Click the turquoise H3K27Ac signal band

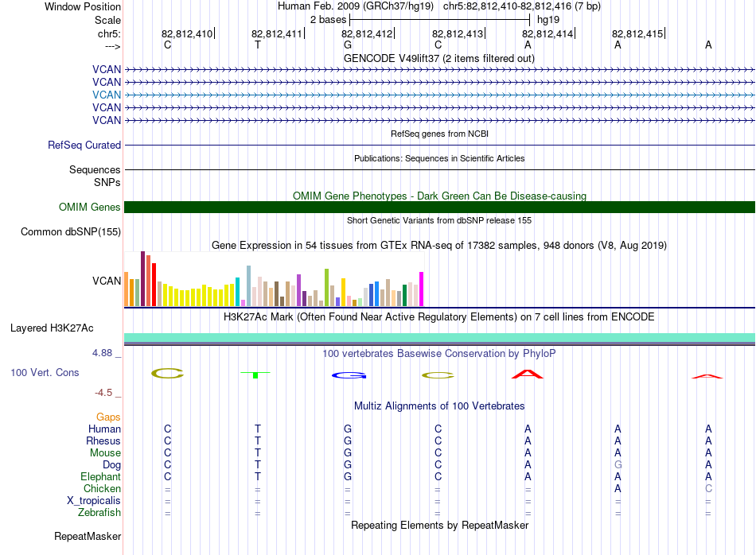tap(439, 337)
